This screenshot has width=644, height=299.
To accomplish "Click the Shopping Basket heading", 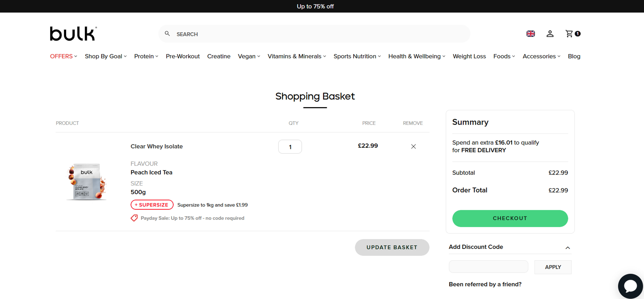I will pos(315,96).
